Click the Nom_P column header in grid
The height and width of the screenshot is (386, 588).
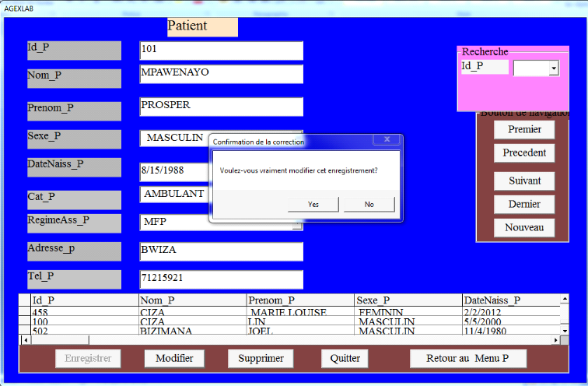193,300
